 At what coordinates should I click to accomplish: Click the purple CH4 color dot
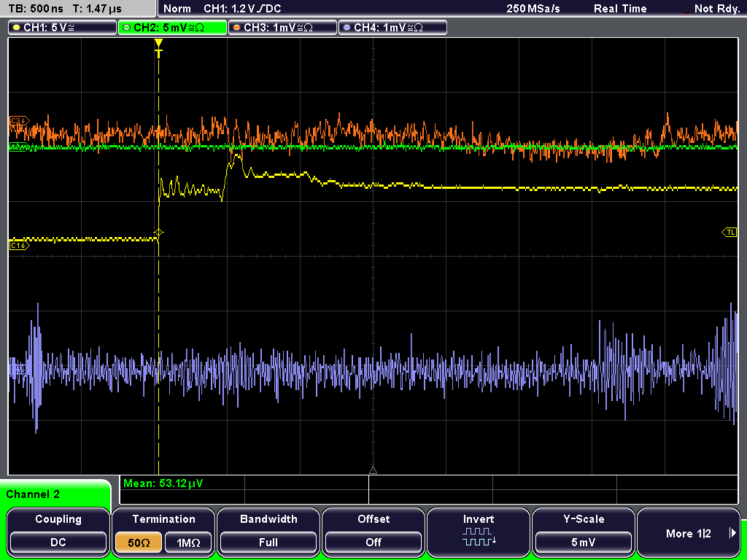347,28
